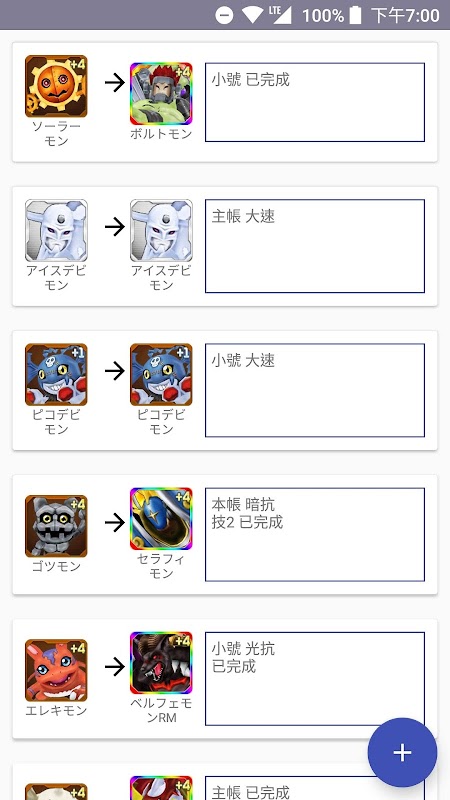Tap the Wi-Fi signal status icon
This screenshot has width=450, height=800.
coord(252,15)
